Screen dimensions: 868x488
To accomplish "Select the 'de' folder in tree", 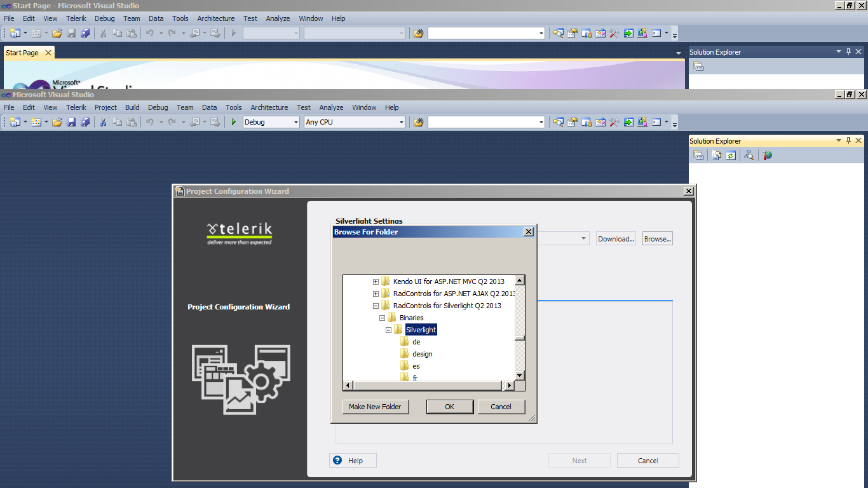I will [416, 342].
